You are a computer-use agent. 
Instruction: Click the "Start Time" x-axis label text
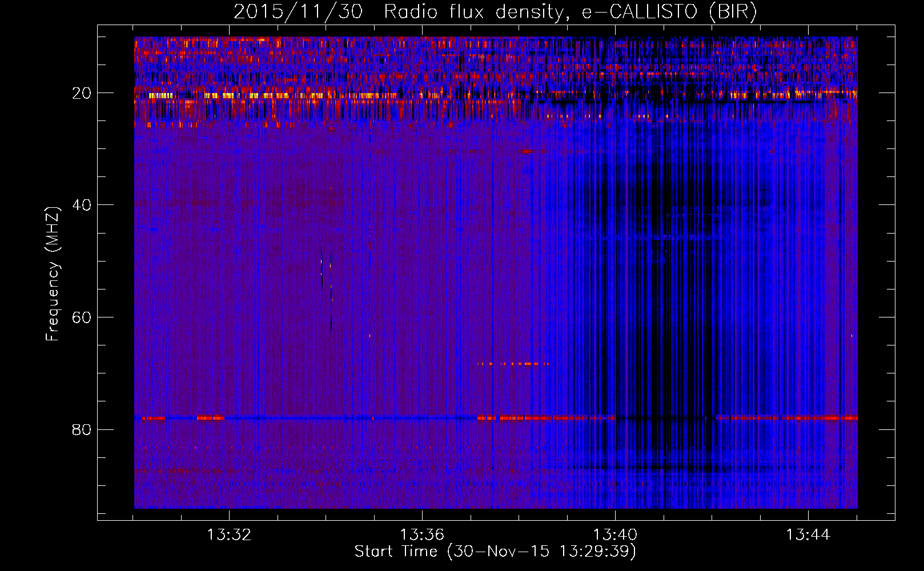tap(396, 552)
